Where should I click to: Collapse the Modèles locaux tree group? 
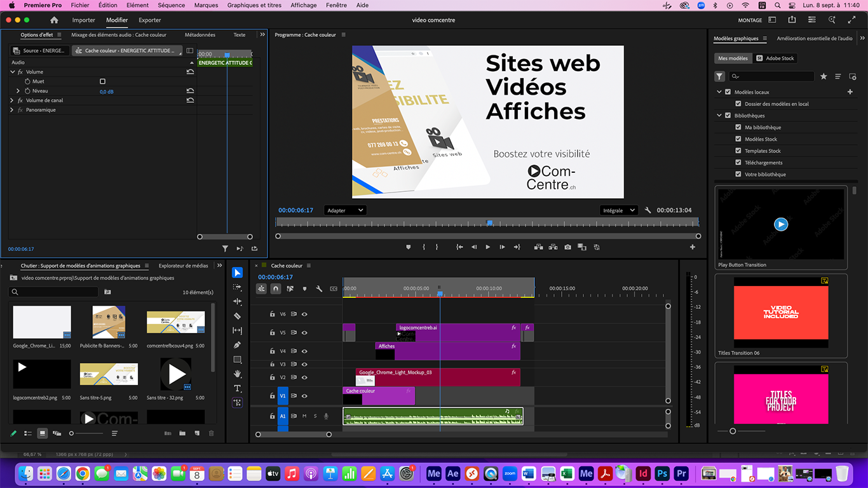coord(719,92)
